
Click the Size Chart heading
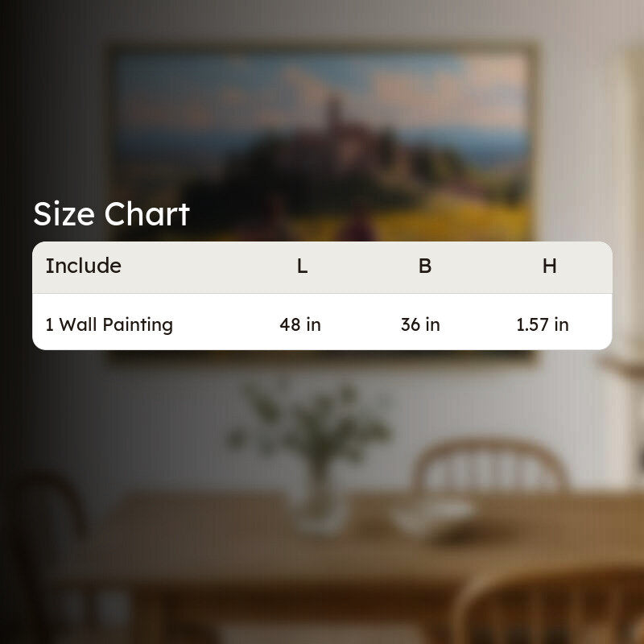(111, 213)
